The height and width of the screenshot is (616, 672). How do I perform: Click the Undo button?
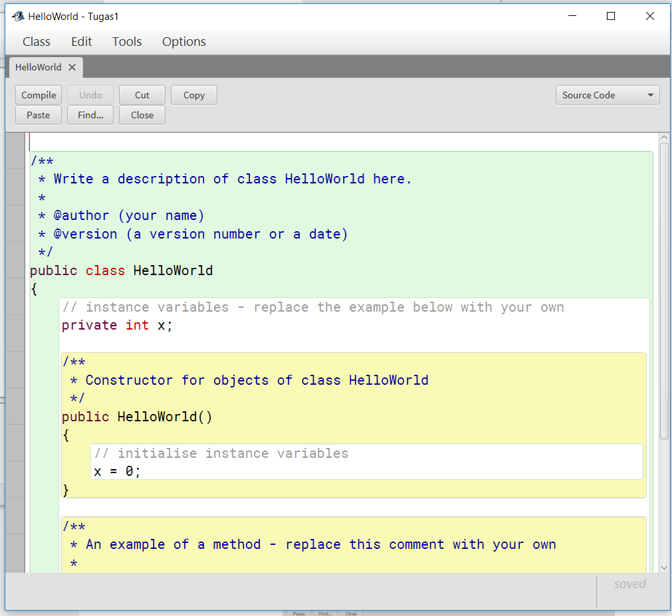click(x=90, y=94)
